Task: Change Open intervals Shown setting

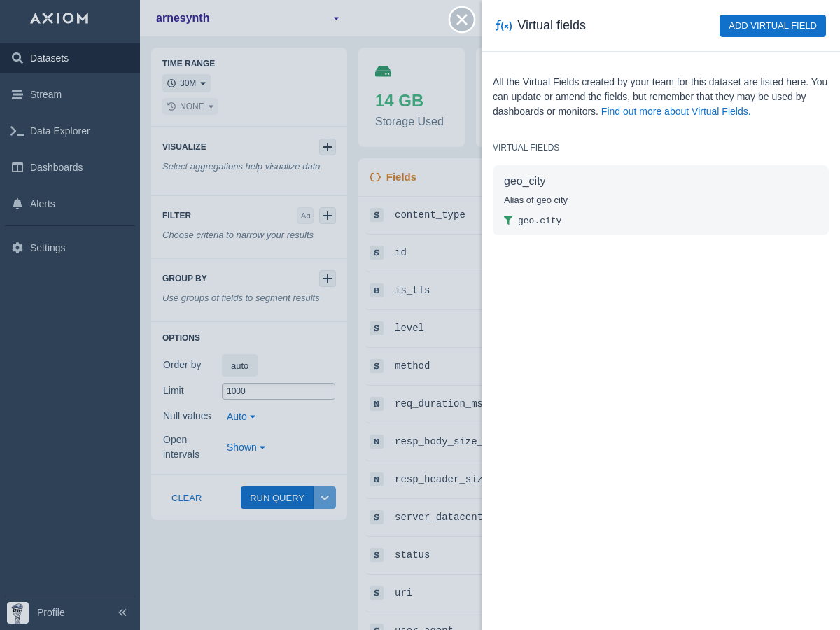Action: (246, 447)
